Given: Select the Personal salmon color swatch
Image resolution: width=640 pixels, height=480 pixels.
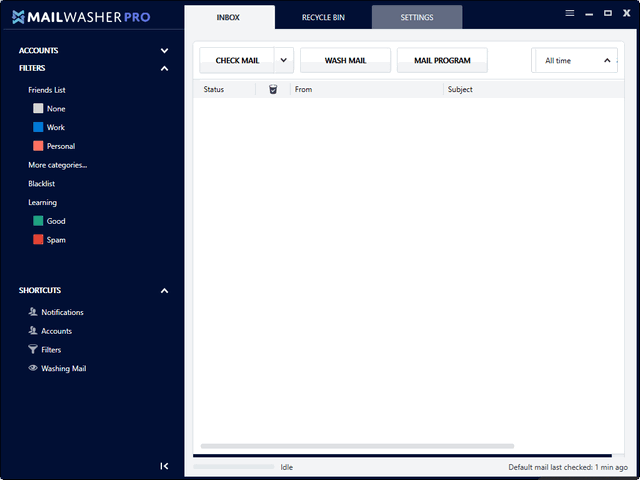Looking at the screenshot, I should point(38,146).
